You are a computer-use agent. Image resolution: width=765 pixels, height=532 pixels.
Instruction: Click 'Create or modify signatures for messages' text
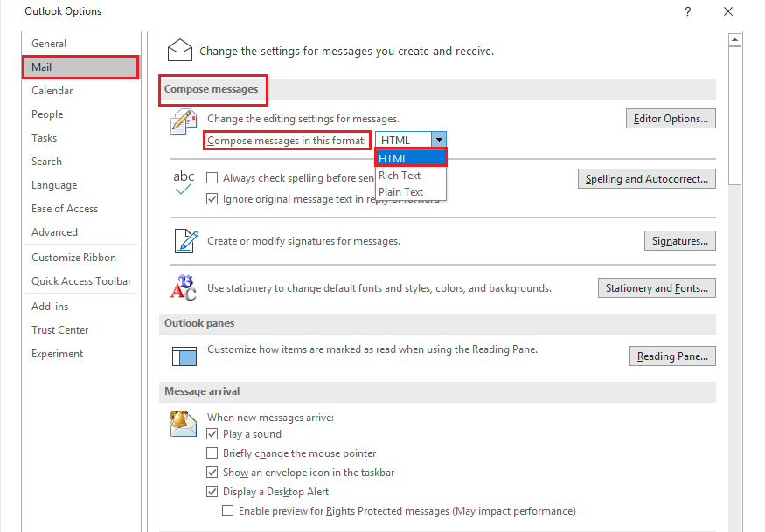[303, 241]
